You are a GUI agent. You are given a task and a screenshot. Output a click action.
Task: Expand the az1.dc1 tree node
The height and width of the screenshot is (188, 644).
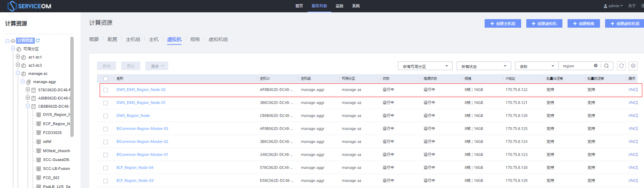(x=18, y=57)
